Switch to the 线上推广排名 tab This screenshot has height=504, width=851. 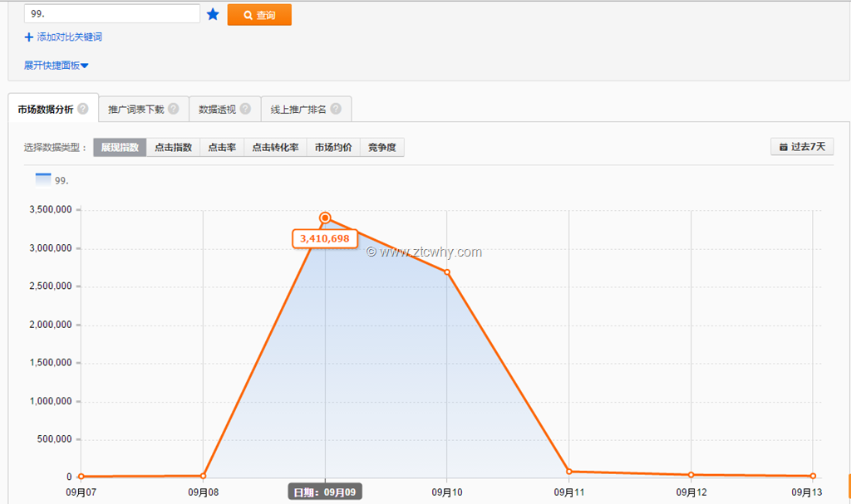point(298,109)
